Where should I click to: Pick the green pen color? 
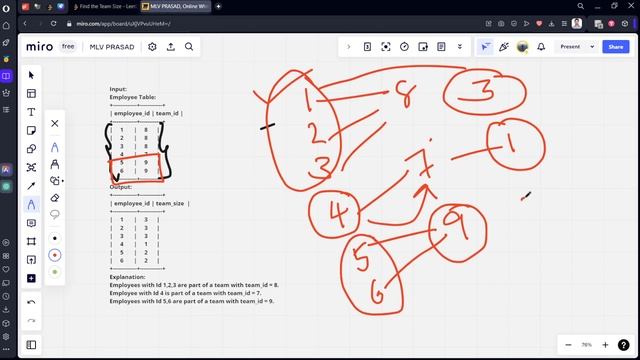(x=55, y=272)
